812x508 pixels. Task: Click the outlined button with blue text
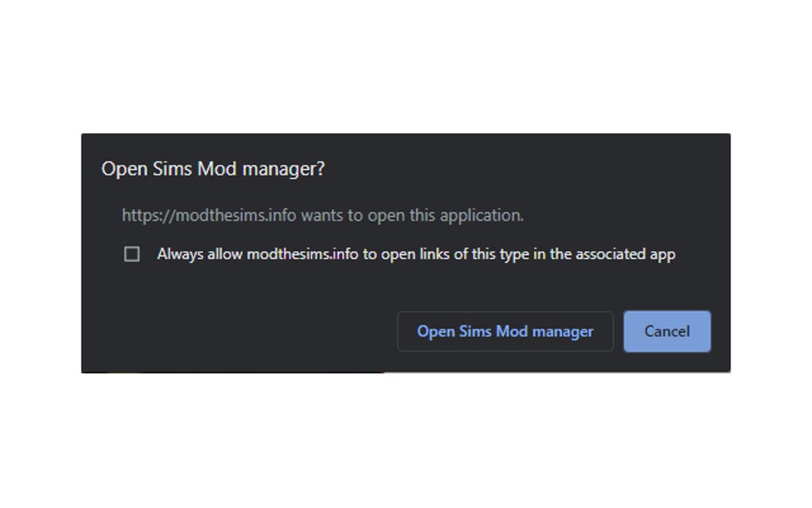(x=505, y=331)
